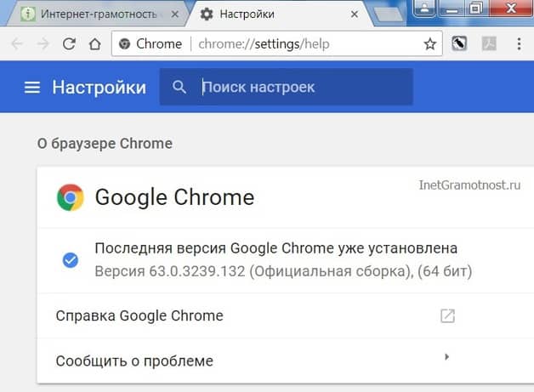Open the hamburger menu beside Настройки
Viewport: 534px width, 392px height.
[x=32, y=88]
